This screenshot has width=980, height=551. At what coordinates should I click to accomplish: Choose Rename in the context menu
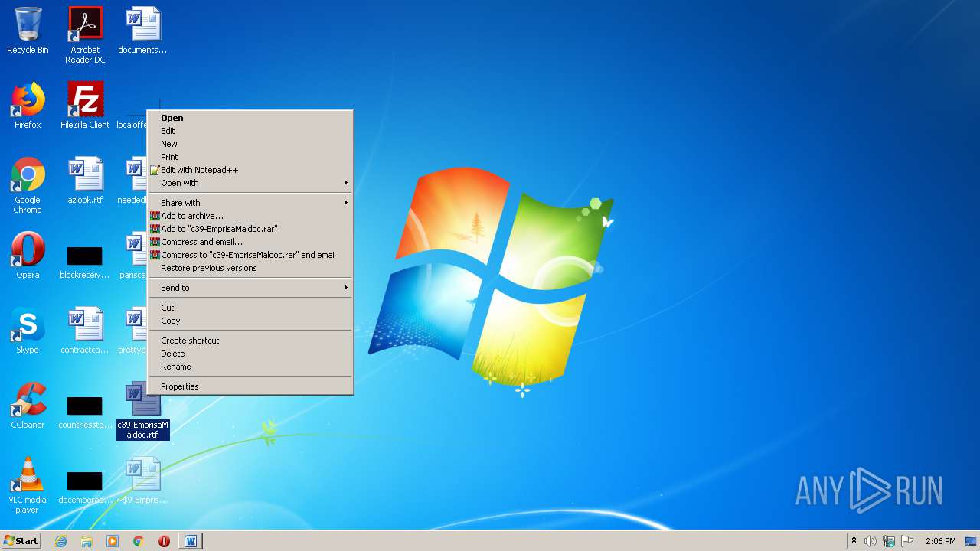point(250,367)
